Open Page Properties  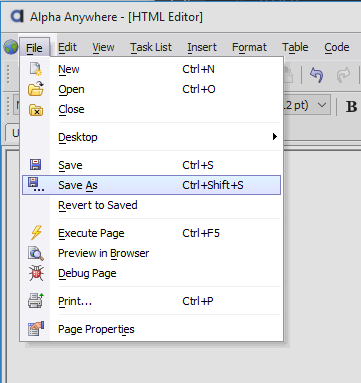click(x=152, y=329)
